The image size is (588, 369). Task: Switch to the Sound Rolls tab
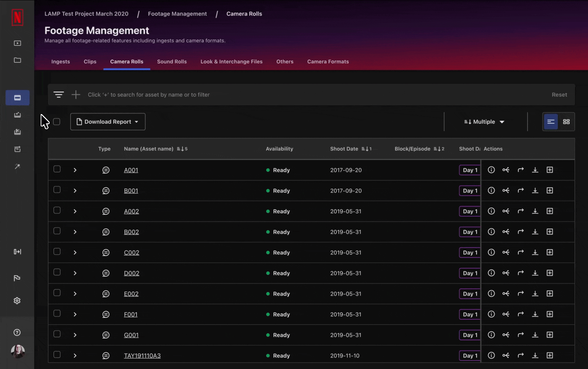[x=172, y=61]
